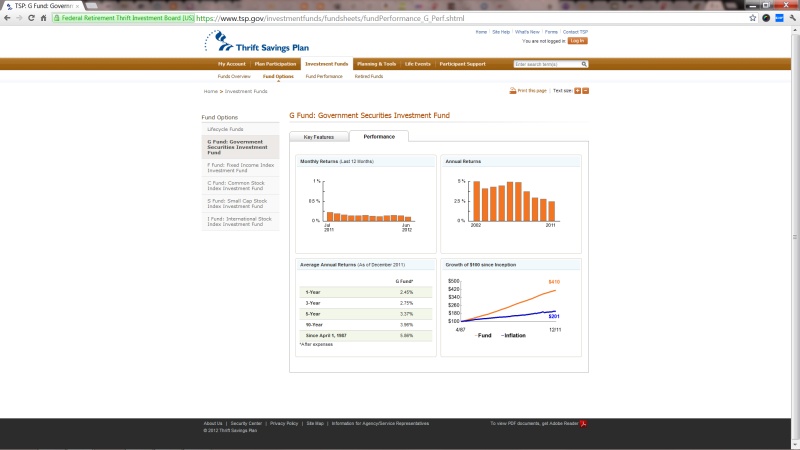
Task: Select the Performance tab
Action: [379, 136]
